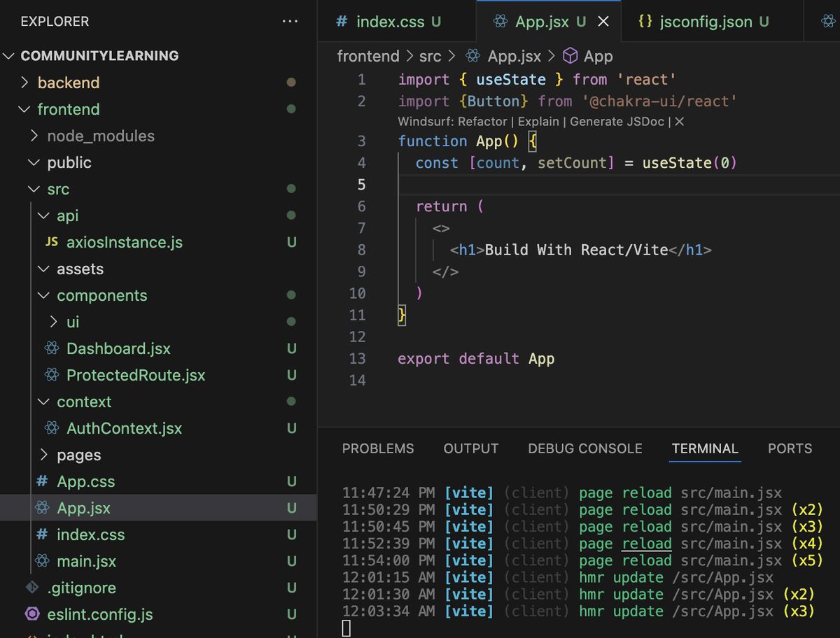Expand the pages folder

44,455
